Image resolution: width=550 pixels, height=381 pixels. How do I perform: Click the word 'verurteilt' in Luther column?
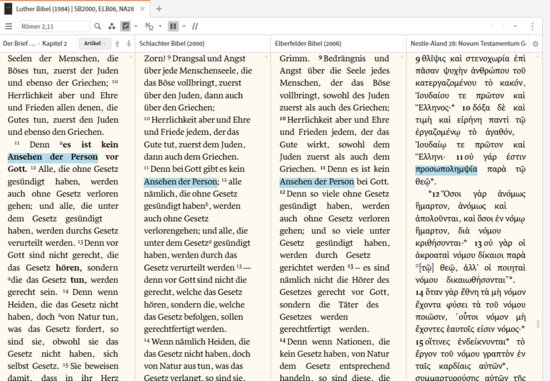pos(22,243)
